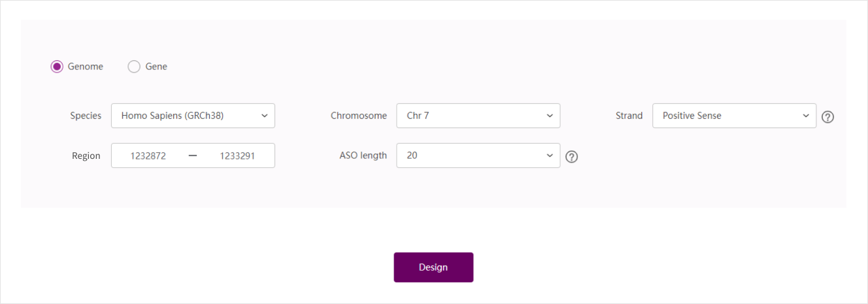Click the Species field label

coord(86,116)
